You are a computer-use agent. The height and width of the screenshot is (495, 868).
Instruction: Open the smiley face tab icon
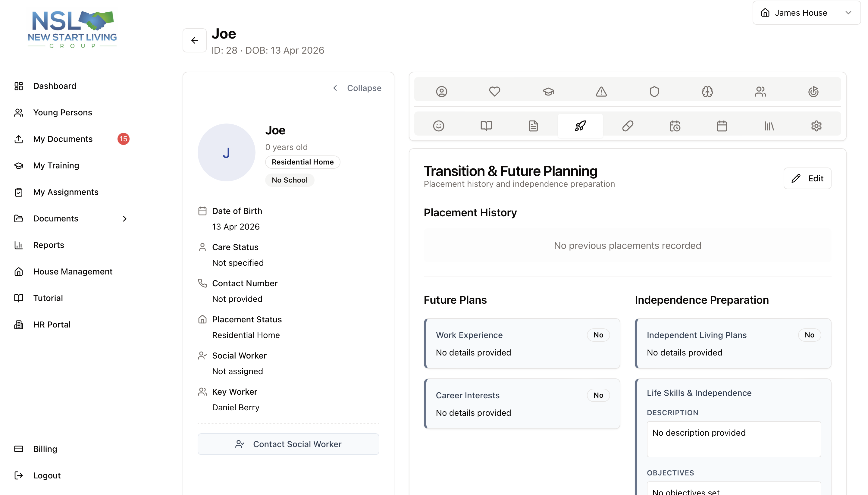(x=439, y=126)
